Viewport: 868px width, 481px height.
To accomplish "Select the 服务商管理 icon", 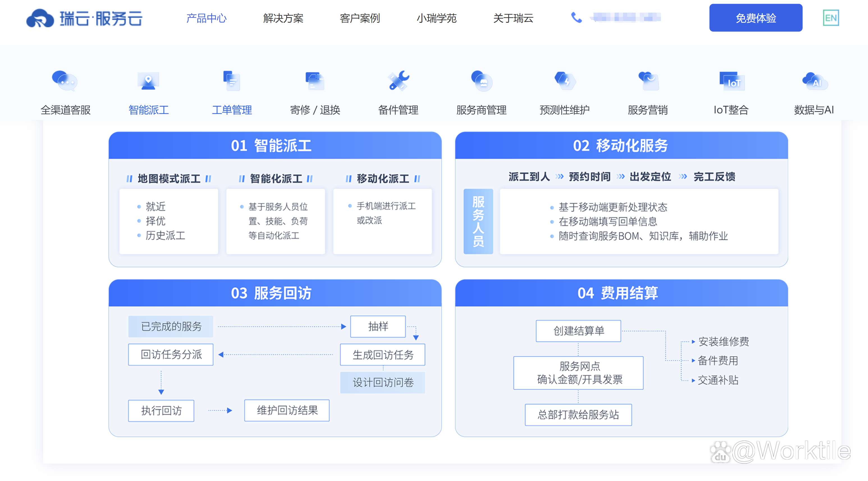I will click(481, 81).
